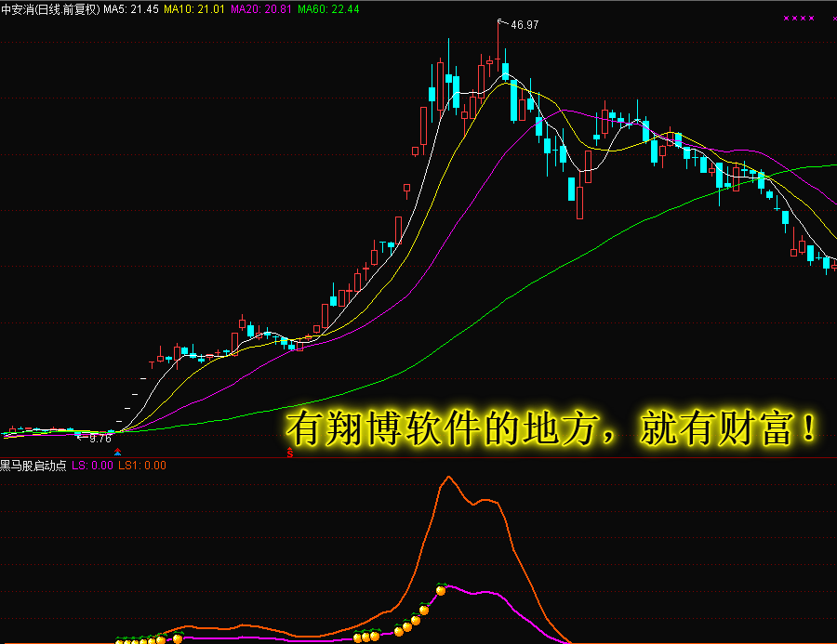Click the 9.76 low price label
The width and height of the screenshot is (837, 644).
(x=100, y=439)
